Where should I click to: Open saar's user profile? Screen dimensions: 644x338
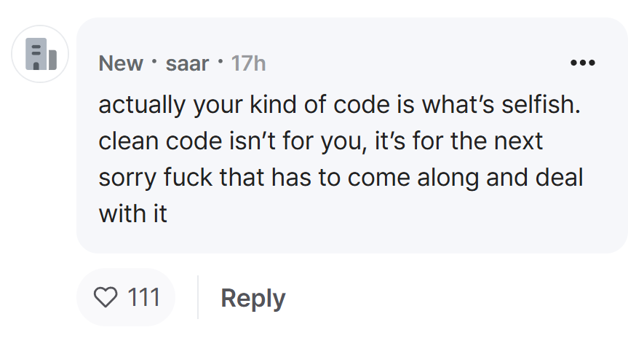187,63
